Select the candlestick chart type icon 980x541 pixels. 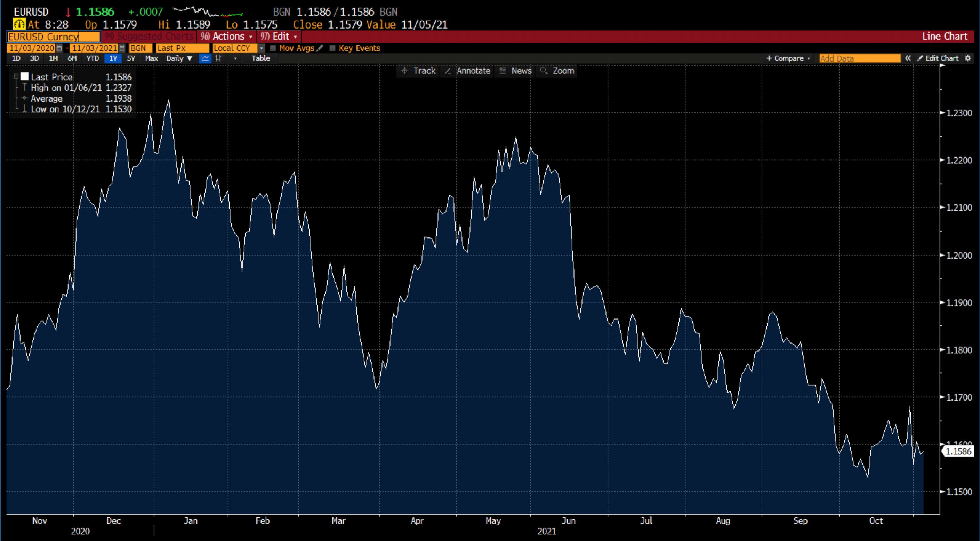218,58
